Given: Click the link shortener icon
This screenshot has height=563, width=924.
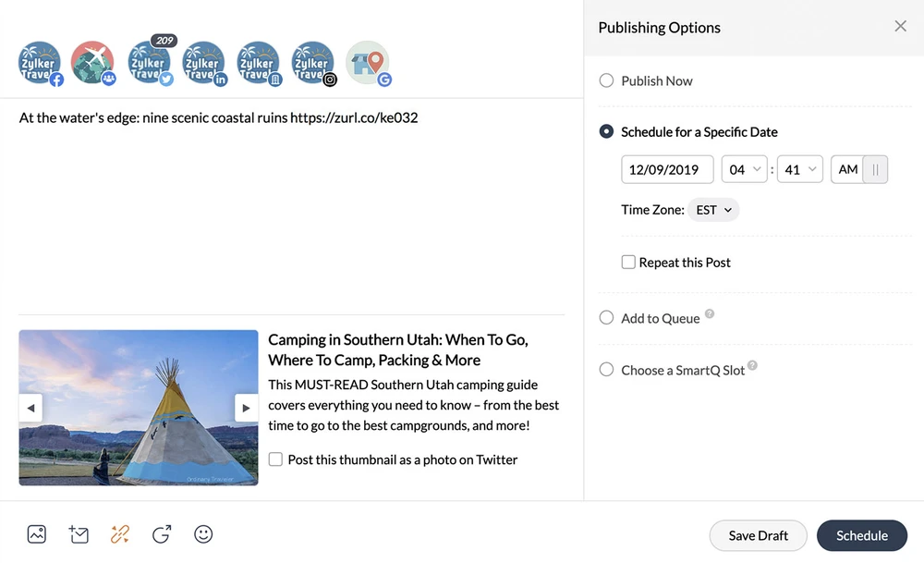Looking at the screenshot, I should click(x=119, y=534).
